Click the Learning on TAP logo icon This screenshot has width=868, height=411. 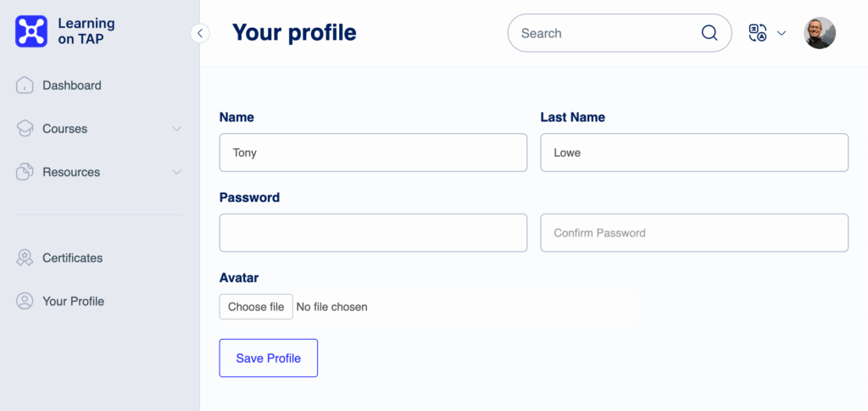(31, 31)
